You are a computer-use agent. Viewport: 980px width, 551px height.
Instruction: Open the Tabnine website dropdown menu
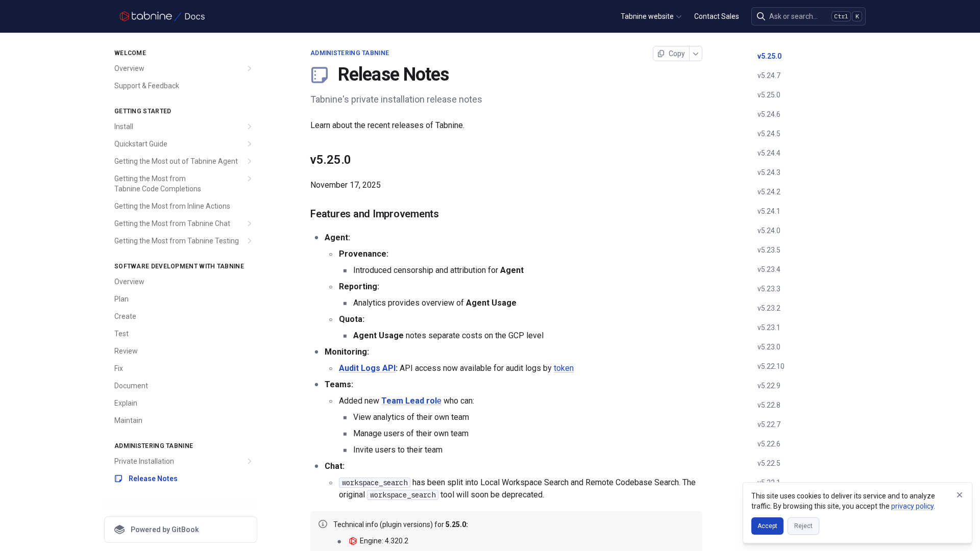tap(651, 16)
